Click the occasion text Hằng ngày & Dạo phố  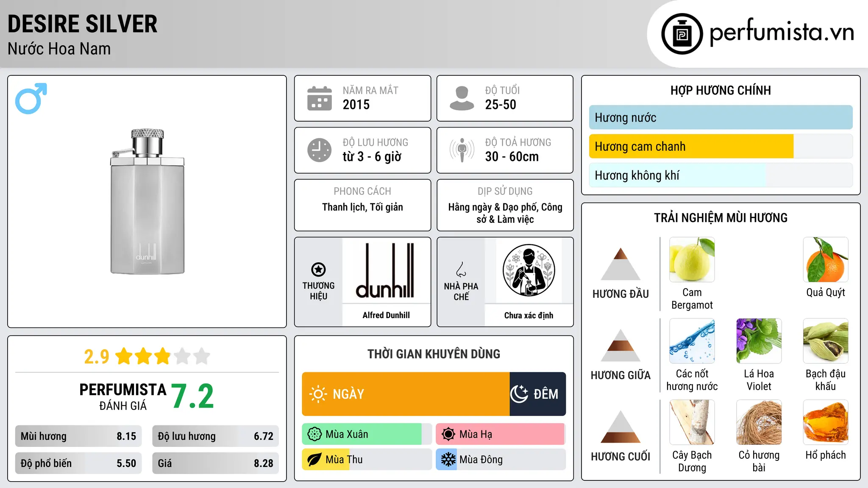pos(492,207)
